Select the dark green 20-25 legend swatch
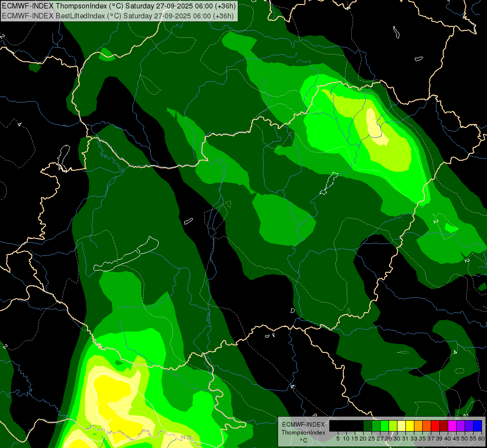Image resolution: width=487 pixels, height=448 pixels. point(368,426)
